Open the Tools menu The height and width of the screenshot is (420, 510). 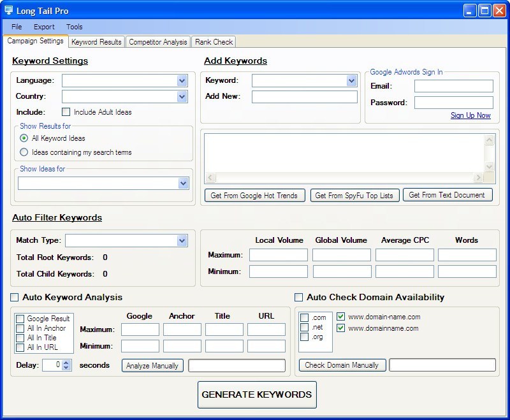coord(74,27)
